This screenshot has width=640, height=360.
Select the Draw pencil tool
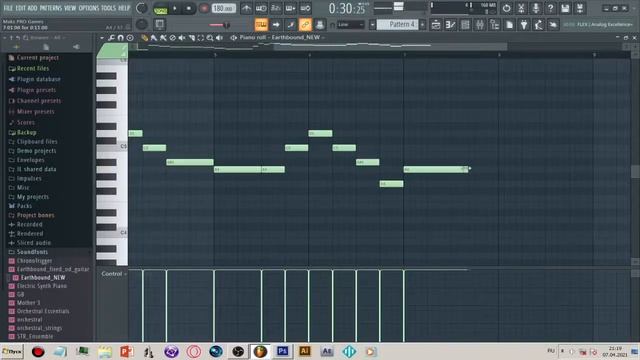(x=144, y=38)
